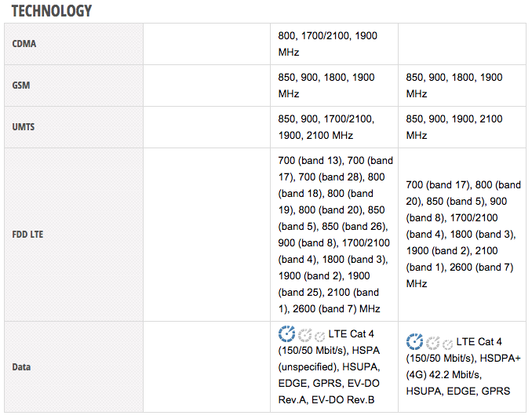Image resolution: width=532 pixels, height=419 pixels.
Task: Select the GSM row label
Action: point(23,86)
